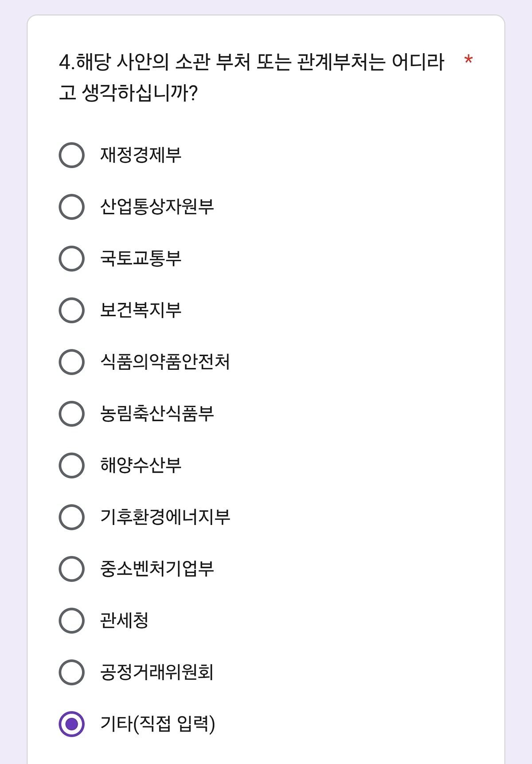Choose the 국토교통부 radio circle

pyautogui.click(x=71, y=259)
